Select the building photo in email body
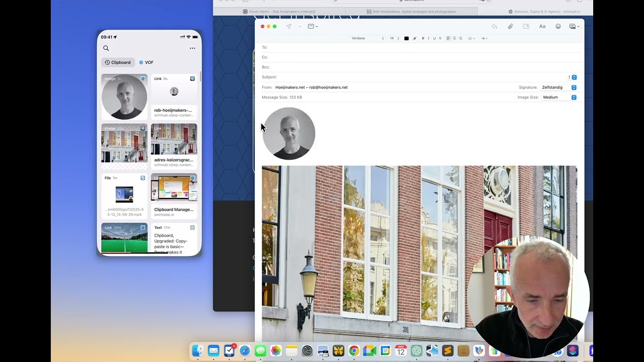This screenshot has width=644, height=362. coord(419,254)
